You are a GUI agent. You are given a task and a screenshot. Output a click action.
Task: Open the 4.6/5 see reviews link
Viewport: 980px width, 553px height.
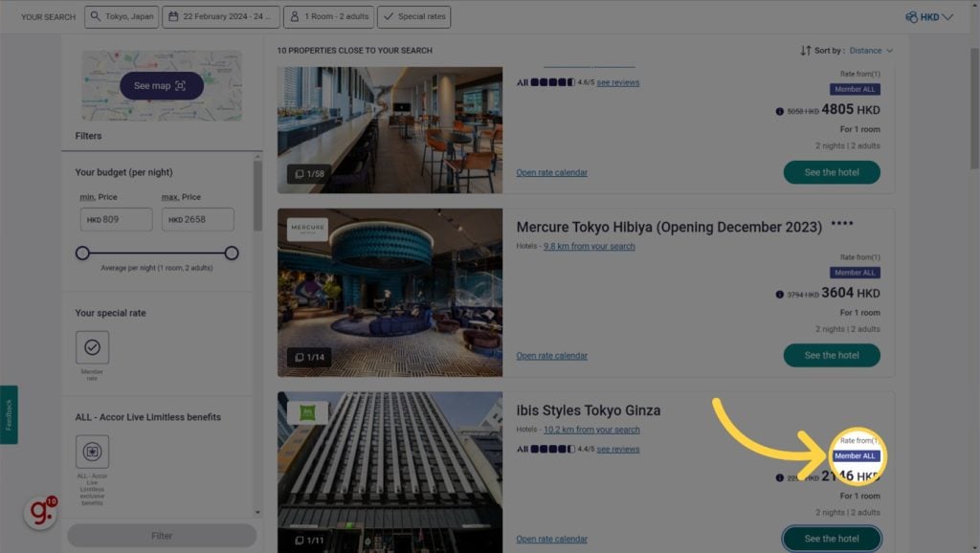(x=618, y=82)
